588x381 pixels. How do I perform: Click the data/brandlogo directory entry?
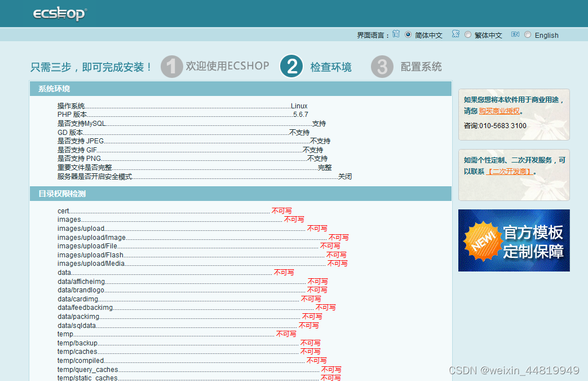(x=192, y=290)
